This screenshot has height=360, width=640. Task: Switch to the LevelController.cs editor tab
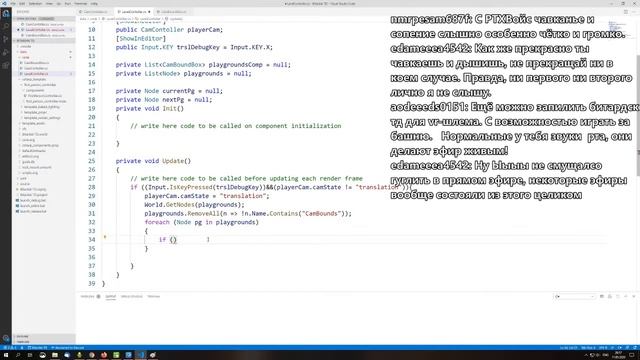[133, 12]
